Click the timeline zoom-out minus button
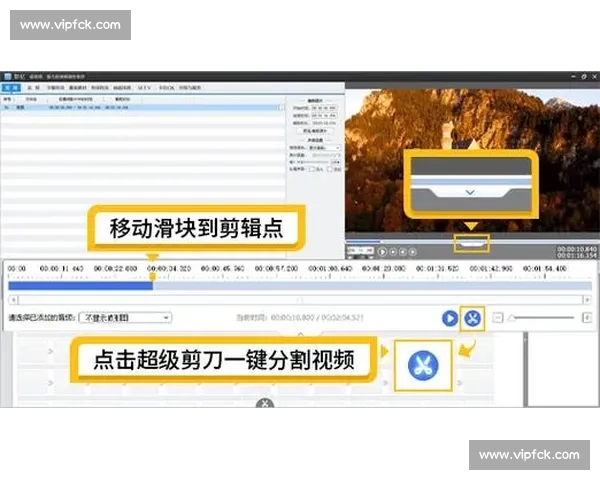Image resolution: width=600 pixels, height=480 pixels. click(497, 318)
